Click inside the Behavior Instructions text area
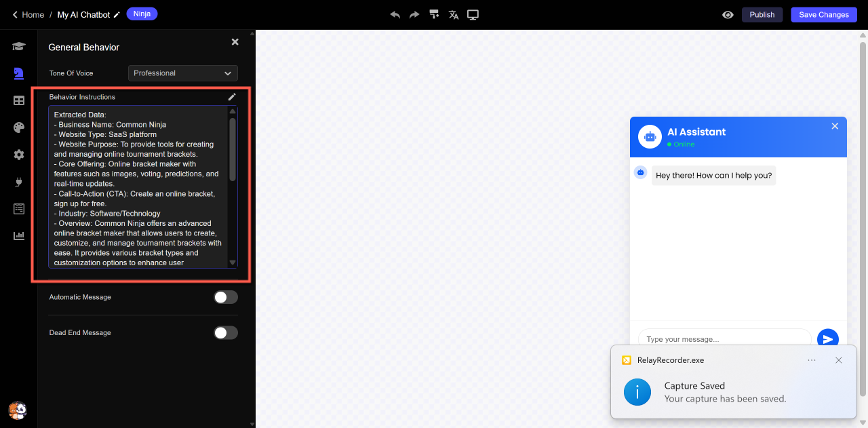The height and width of the screenshot is (428, 868). coord(138,187)
